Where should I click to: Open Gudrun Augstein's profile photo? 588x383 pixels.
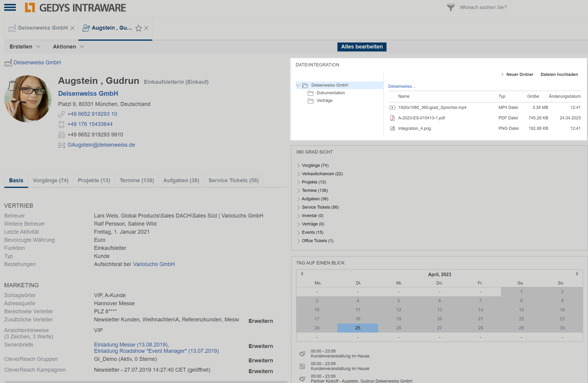coord(28,99)
